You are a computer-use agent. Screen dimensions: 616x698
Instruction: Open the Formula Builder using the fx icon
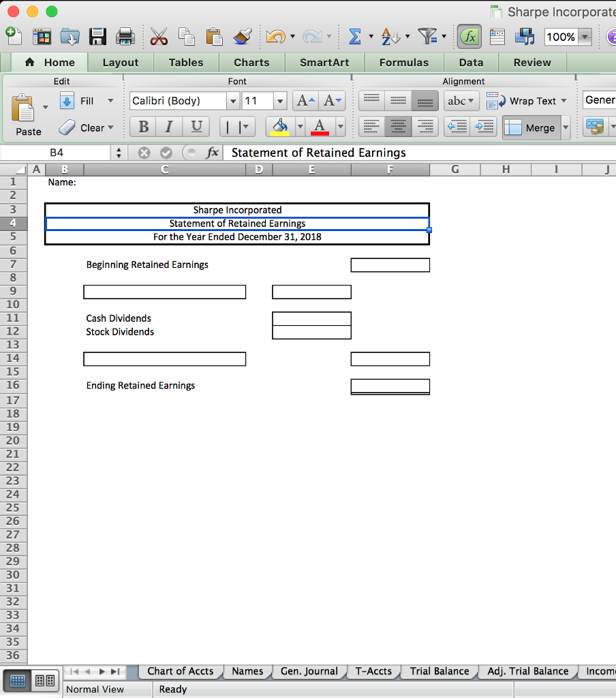click(469, 37)
